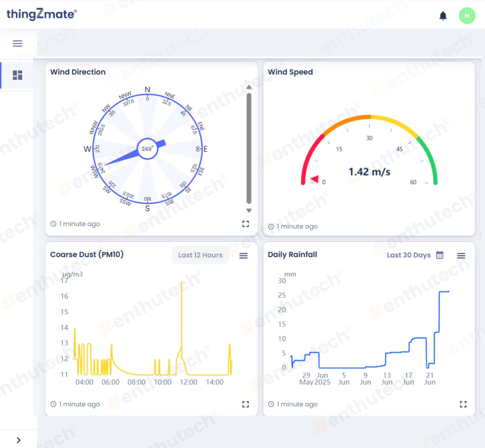
Task: Click the 249° compass center reading
Action: click(147, 149)
